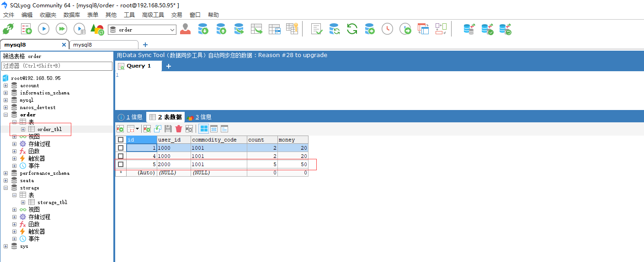Click the table with key icon

point(292,29)
